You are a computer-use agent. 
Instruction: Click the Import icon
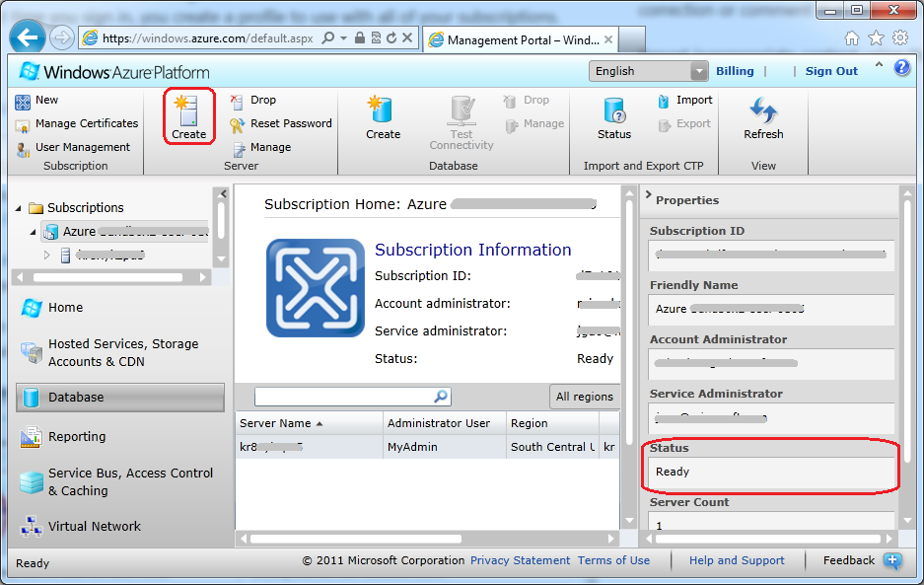pyautogui.click(x=664, y=102)
